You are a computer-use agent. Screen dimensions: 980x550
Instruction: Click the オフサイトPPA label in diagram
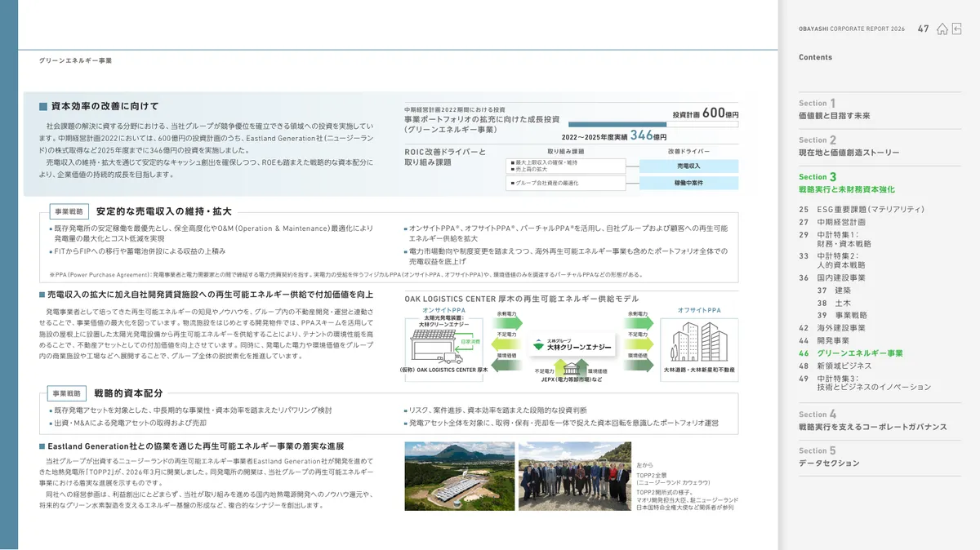[699, 311]
